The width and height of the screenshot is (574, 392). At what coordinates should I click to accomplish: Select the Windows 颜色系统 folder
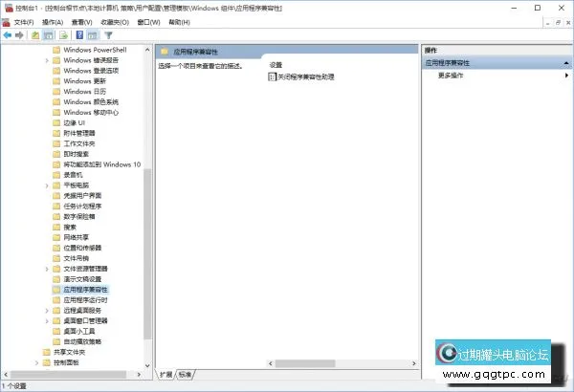pyautogui.click(x=91, y=102)
